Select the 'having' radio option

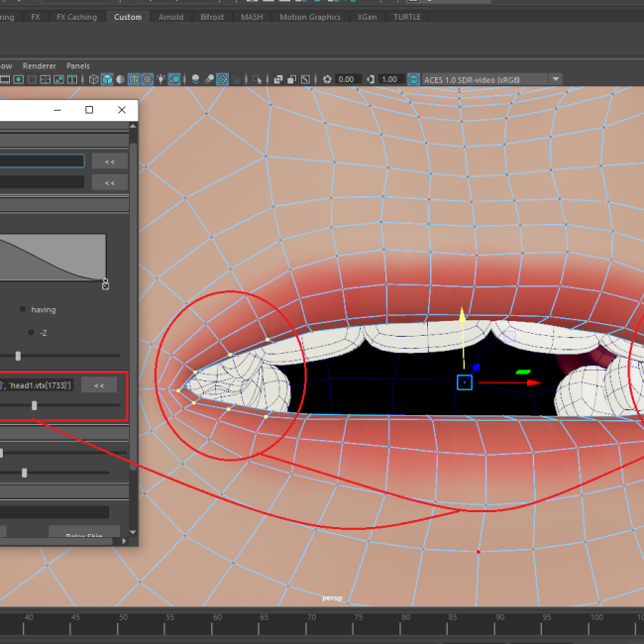pos(23,309)
